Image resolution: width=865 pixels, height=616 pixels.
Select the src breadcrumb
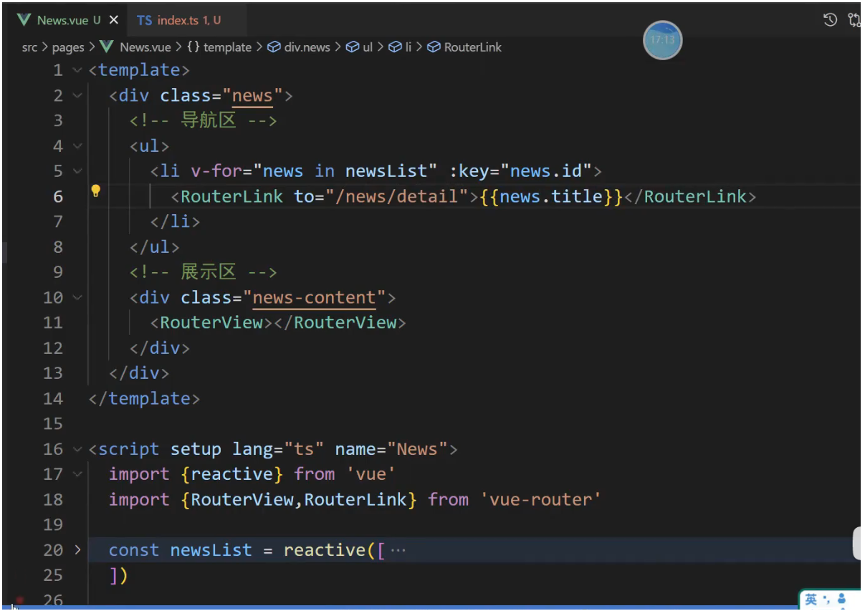point(29,47)
